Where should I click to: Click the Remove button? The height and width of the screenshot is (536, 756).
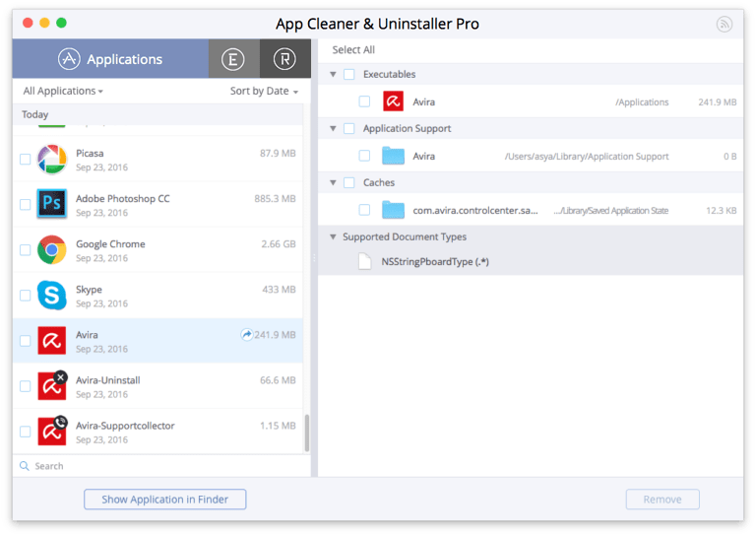coord(662,500)
